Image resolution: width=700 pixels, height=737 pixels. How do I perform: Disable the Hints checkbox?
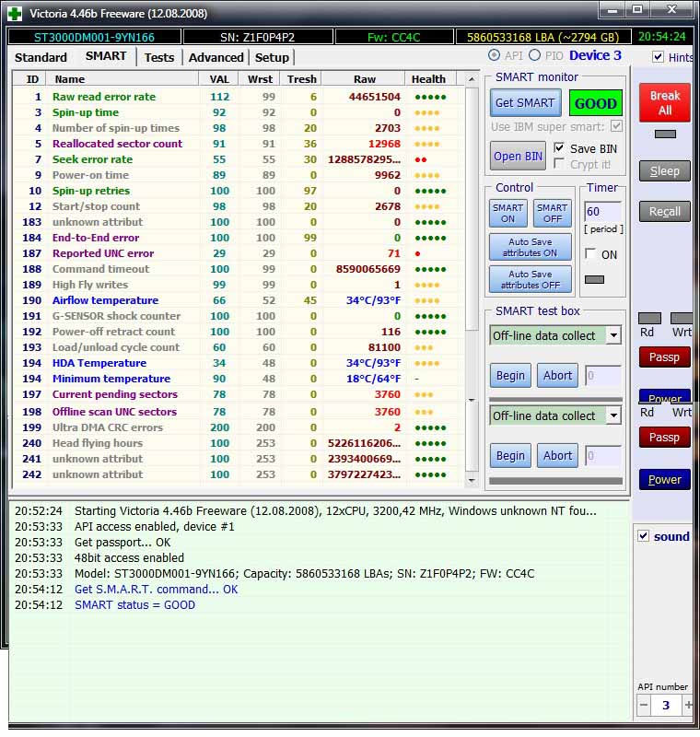pyautogui.click(x=658, y=57)
